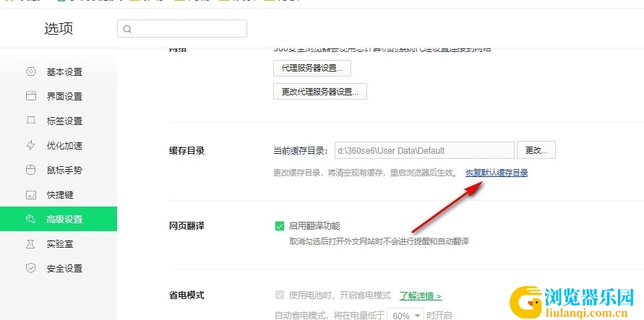The height and width of the screenshot is (320, 644).
Task: Click the 安全设置 shield icon
Action: click(x=31, y=268)
